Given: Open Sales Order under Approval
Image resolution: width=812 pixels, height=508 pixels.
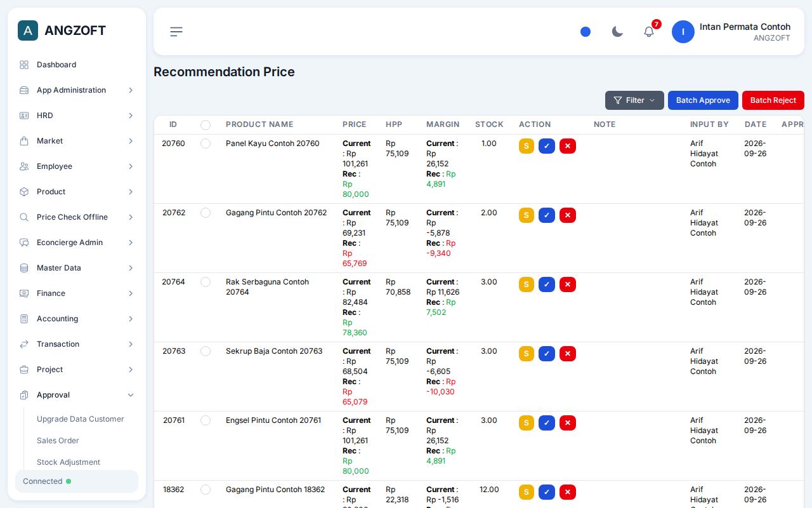Looking at the screenshot, I should click(58, 441).
